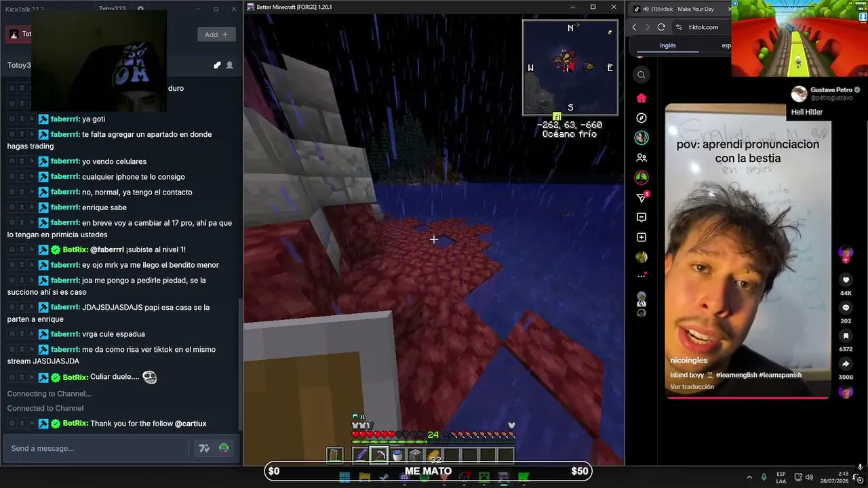This screenshot has height=488, width=868.
Task: Open the first following avatar in TikTok sidebar
Action: point(642,138)
